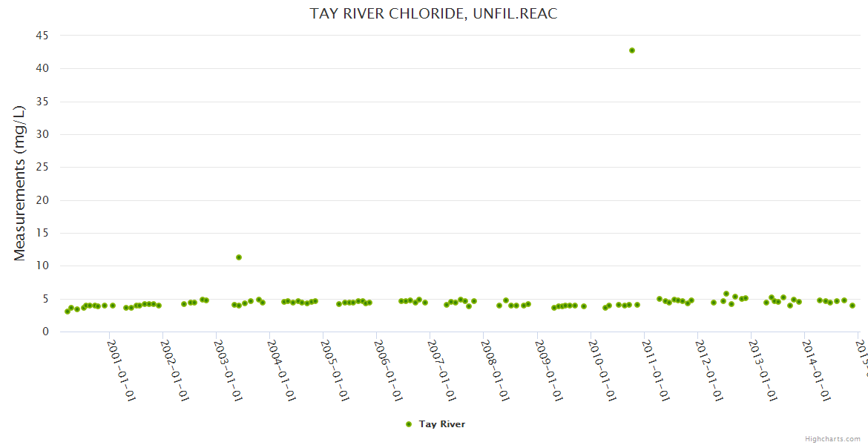Click the y-axis label 0
The image size is (868, 445).
[45, 332]
